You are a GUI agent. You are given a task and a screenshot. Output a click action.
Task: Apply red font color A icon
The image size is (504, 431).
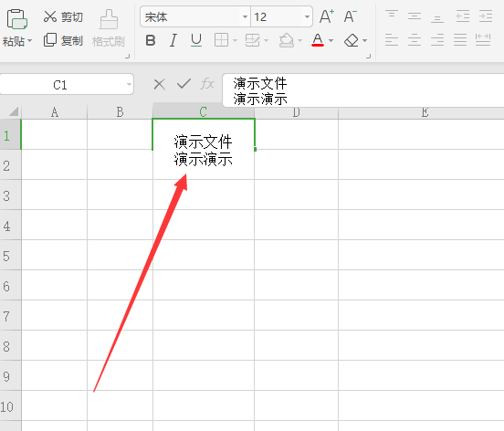(318, 40)
